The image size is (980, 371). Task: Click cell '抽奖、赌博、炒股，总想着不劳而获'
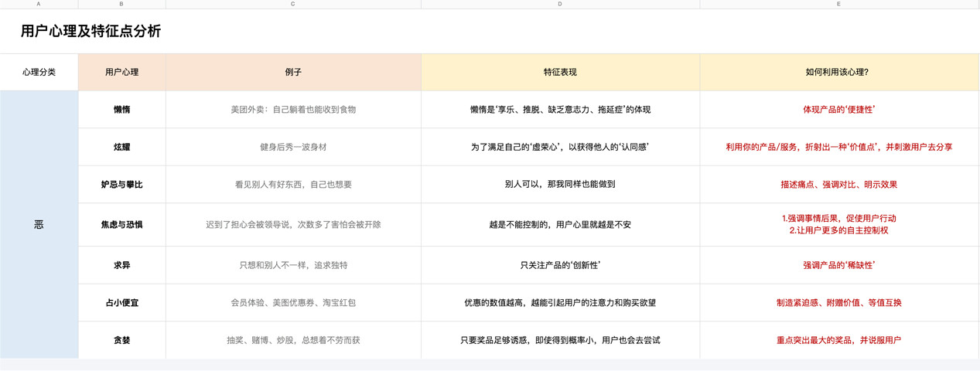[292, 340]
